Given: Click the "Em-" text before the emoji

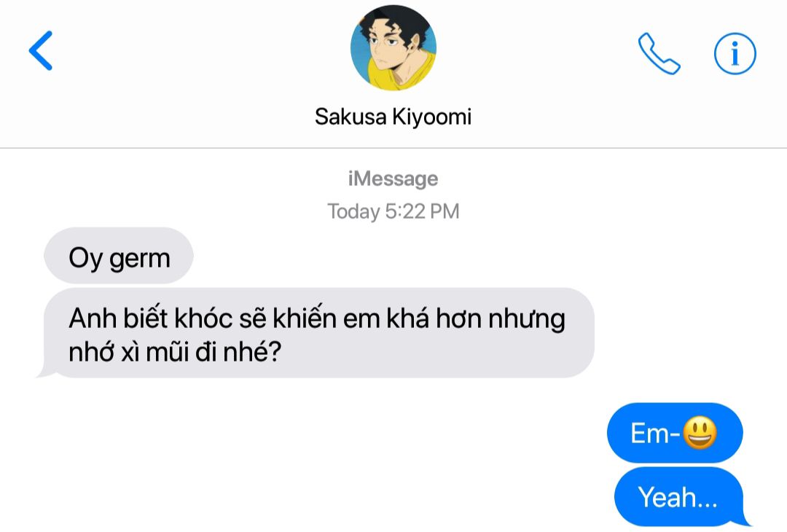Looking at the screenshot, I should (655, 433).
